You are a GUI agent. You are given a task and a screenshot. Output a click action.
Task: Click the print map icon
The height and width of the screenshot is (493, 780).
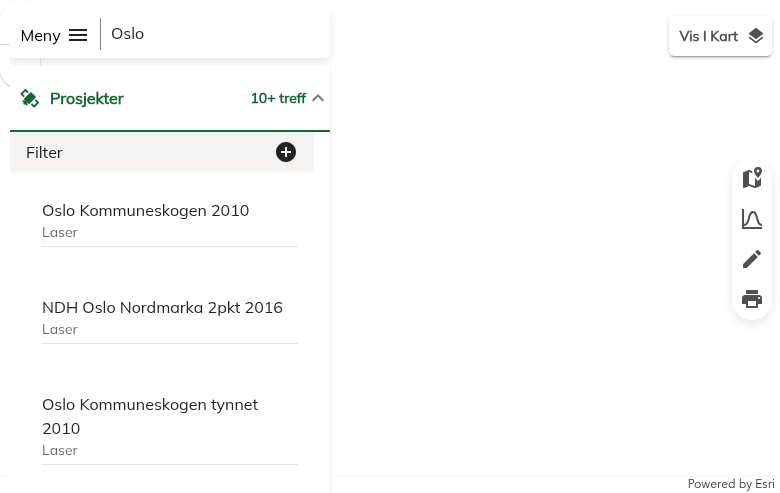[752, 299]
